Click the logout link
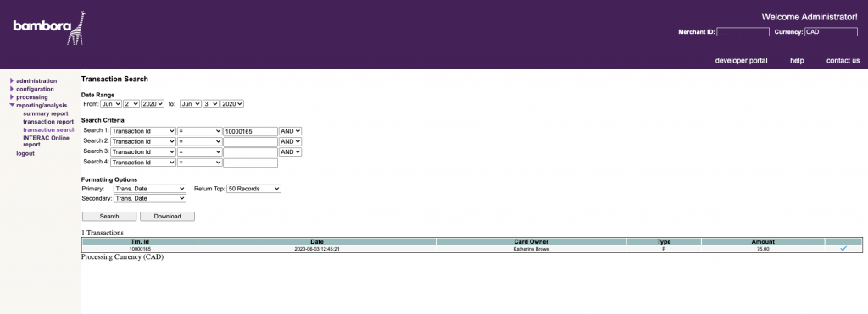The height and width of the screenshot is (314, 868). (25, 154)
